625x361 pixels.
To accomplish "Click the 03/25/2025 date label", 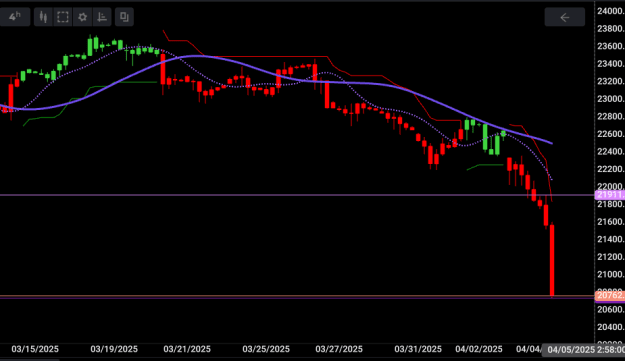I will (266, 349).
